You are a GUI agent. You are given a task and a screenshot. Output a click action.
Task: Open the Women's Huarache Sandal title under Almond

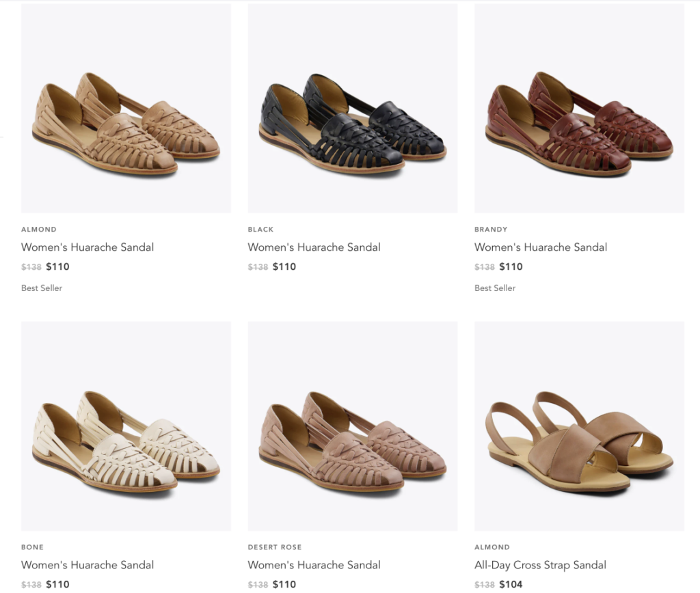[87, 247]
